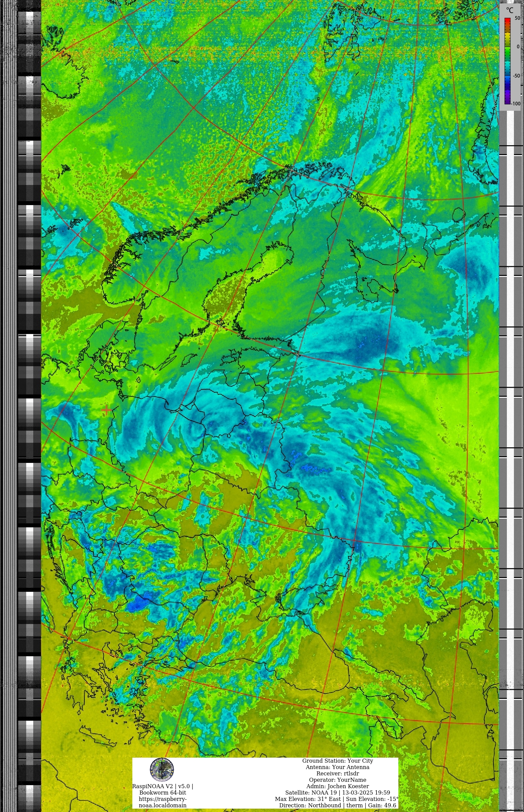Click 'Admin: Jochen Koester' text
Image resolution: width=524 pixels, height=812 pixels.
(338, 786)
